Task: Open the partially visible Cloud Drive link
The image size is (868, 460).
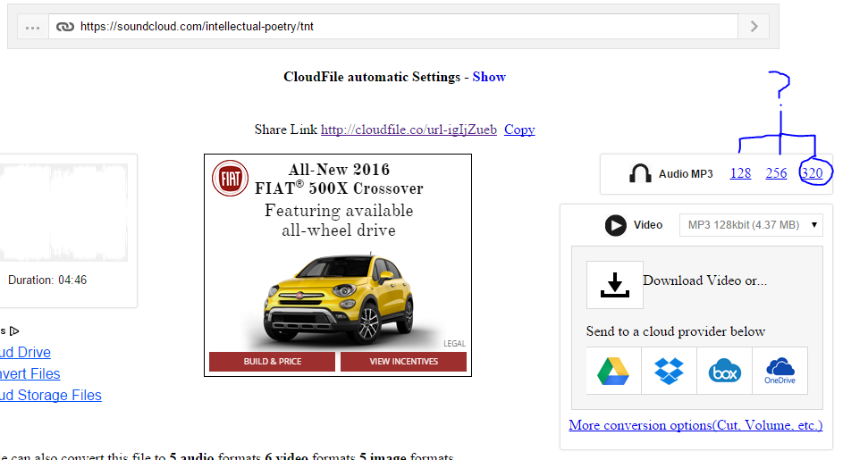Action: [x=25, y=352]
